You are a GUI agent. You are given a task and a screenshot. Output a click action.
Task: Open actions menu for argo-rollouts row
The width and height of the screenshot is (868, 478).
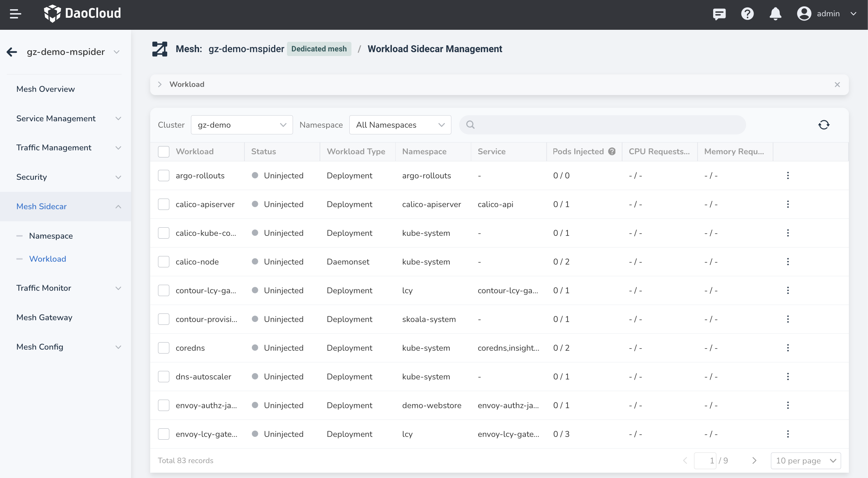[x=788, y=176]
